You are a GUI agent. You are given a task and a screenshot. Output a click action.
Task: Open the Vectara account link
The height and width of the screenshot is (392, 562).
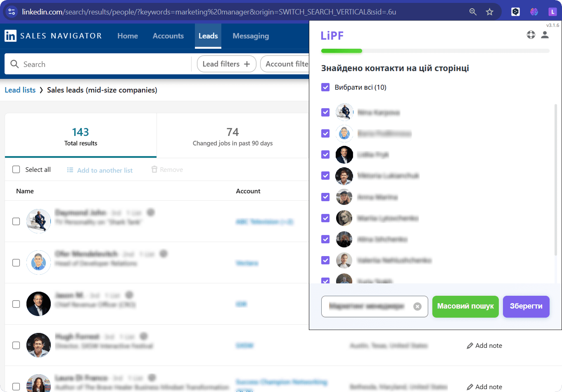coord(247,263)
